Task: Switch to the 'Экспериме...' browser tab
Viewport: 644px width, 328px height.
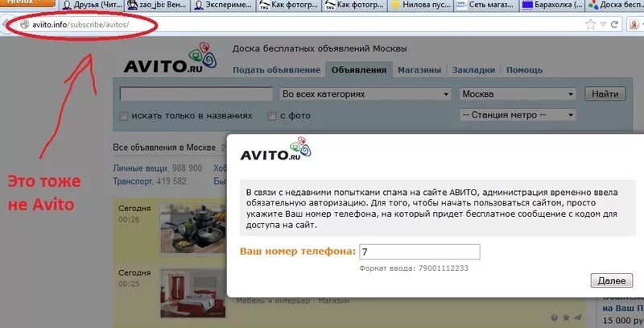Action: click(223, 6)
